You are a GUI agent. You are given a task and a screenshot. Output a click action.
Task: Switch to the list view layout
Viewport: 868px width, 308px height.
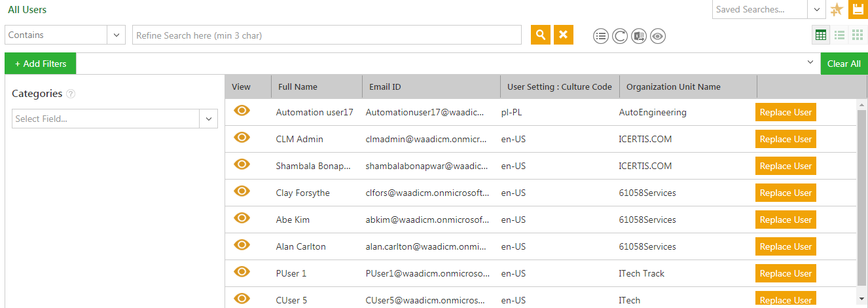pyautogui.click(x=839, y=35)
